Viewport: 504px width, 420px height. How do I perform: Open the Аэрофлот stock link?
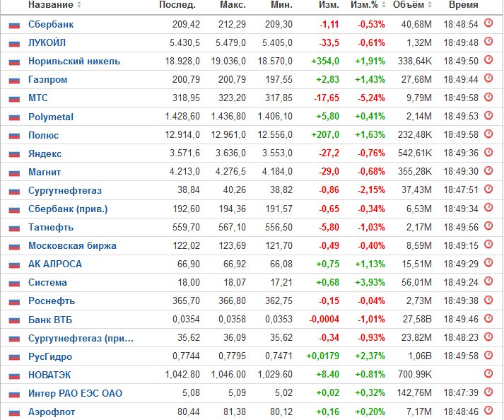click(x=52, y=412)
